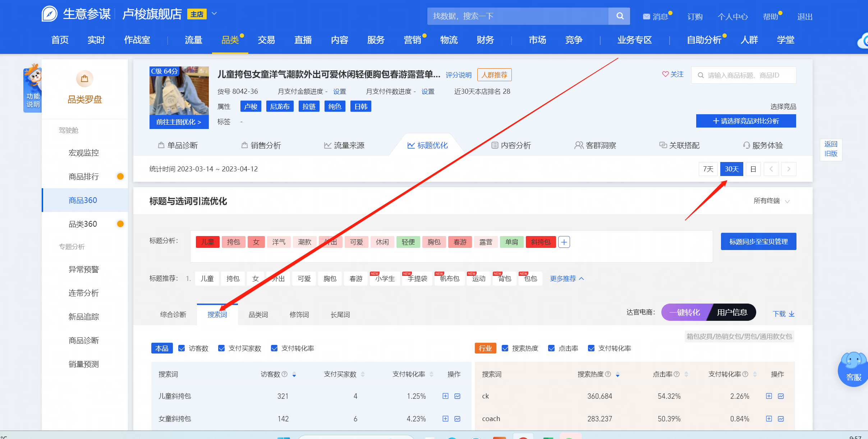Uncheck 访客数 checkbox for 本品
868x439 pixels.
[x=182, y=348]
